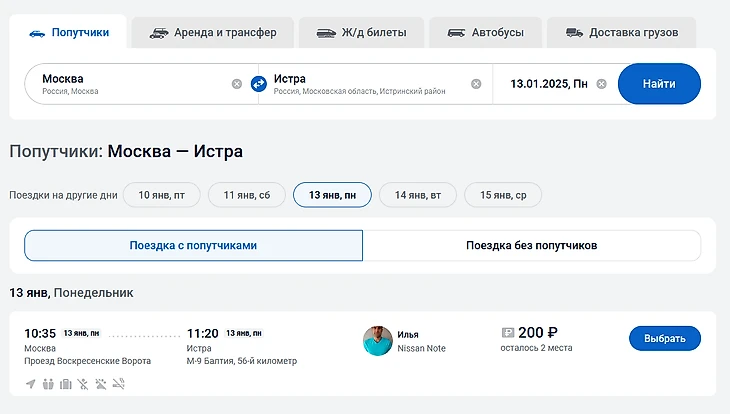Choose the 10 янв, пт date chip

click(162, 195)
